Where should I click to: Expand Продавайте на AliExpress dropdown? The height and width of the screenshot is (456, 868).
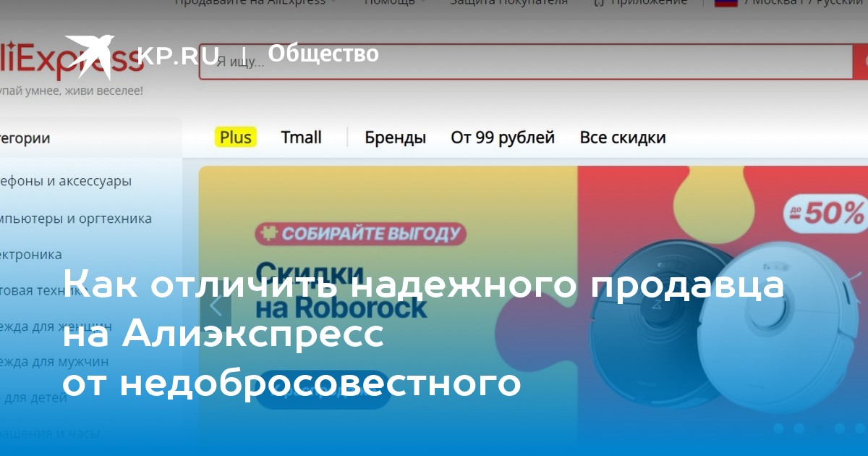click(255, 2)
